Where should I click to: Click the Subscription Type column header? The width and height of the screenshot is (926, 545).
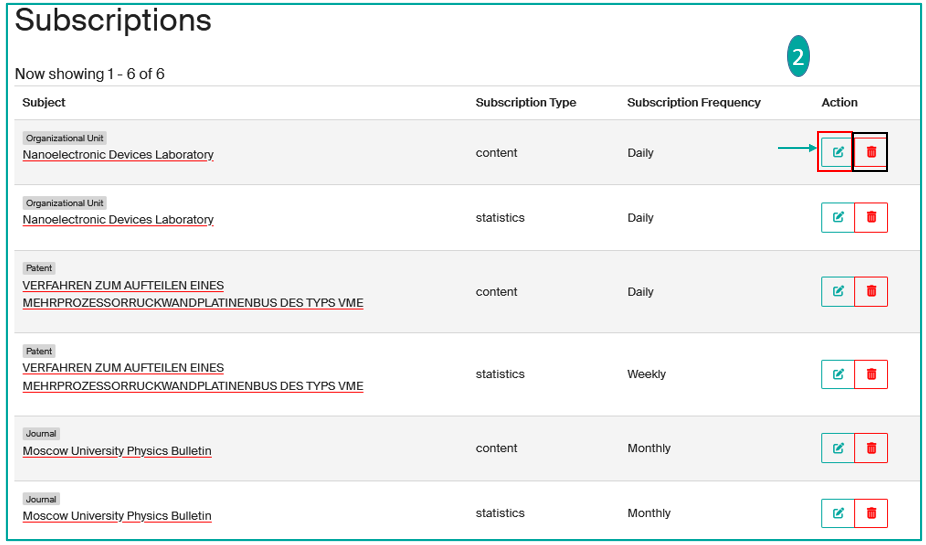(525, 102)
